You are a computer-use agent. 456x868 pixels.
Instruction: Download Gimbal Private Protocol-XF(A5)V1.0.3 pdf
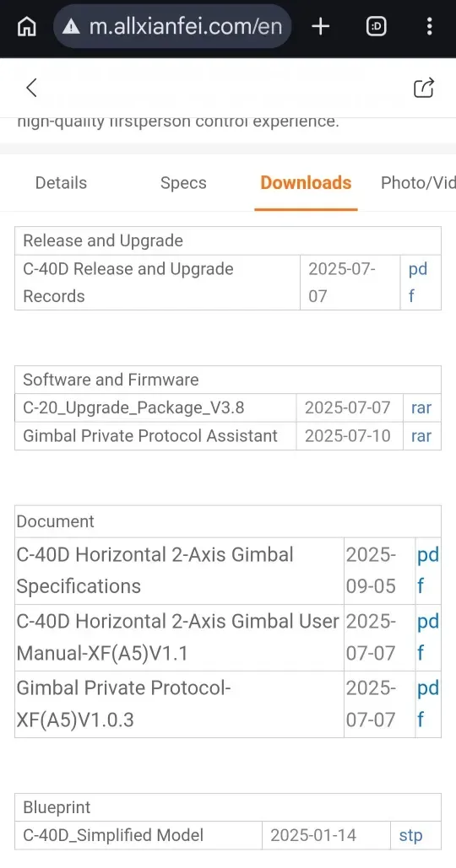428,704
